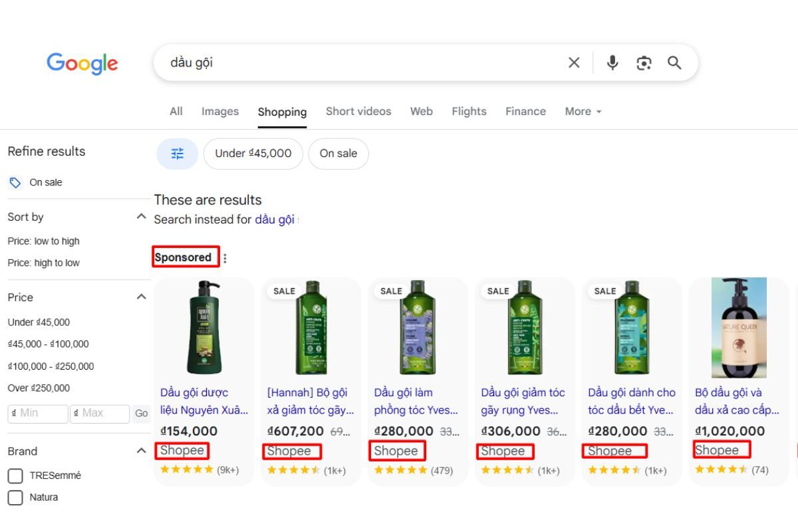Click the magnifying glass search icon
Image resolution: width=798 pixels, height=532 pixels.
[674, 63]
